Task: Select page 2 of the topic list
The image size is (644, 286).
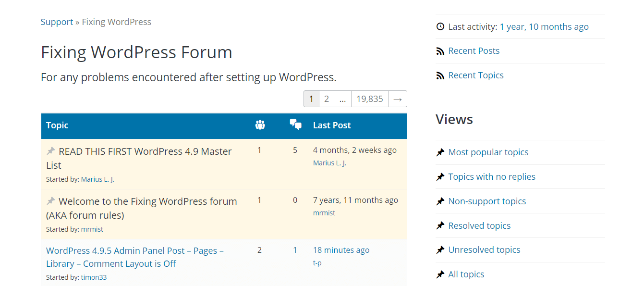Action: (x=327, y=99)
